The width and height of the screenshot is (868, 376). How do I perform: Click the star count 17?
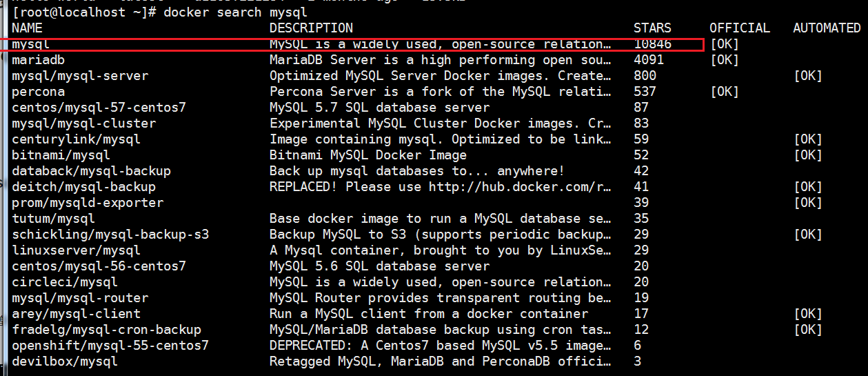[x=641, y=314]
